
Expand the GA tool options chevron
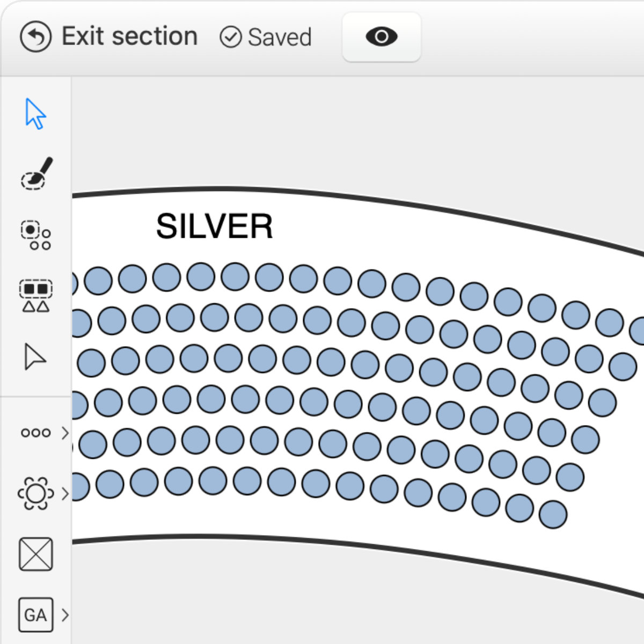pyautogui.click(x=65, y=614)
